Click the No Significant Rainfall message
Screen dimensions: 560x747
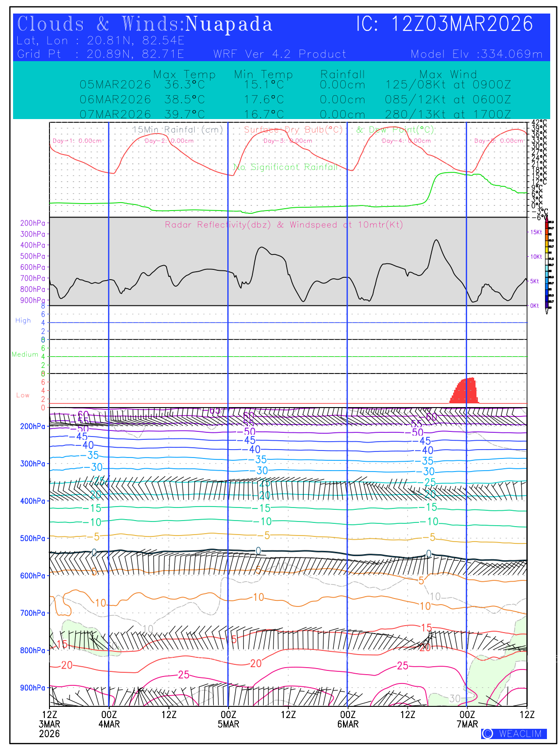285,167
